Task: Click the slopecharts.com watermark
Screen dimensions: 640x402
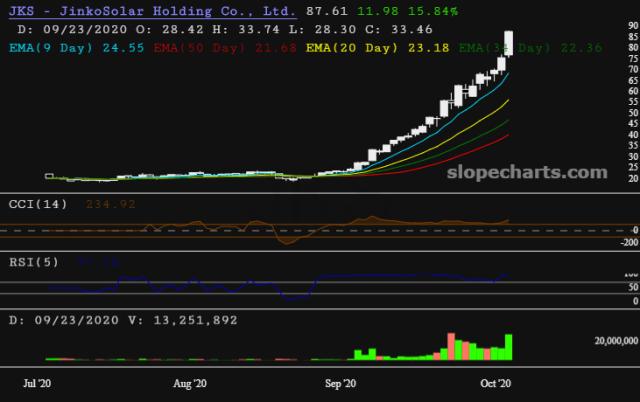Action: tap(545, 172)
